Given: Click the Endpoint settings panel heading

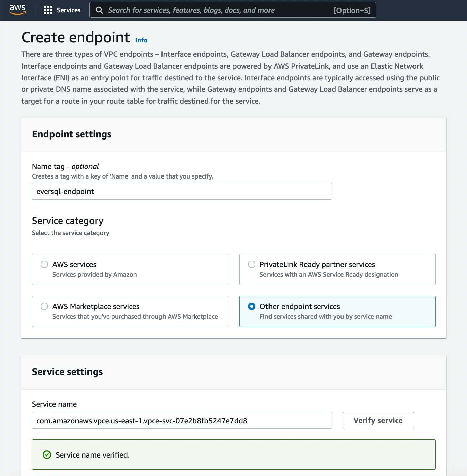Looking at the screenshot, I should tap(72, 134).
